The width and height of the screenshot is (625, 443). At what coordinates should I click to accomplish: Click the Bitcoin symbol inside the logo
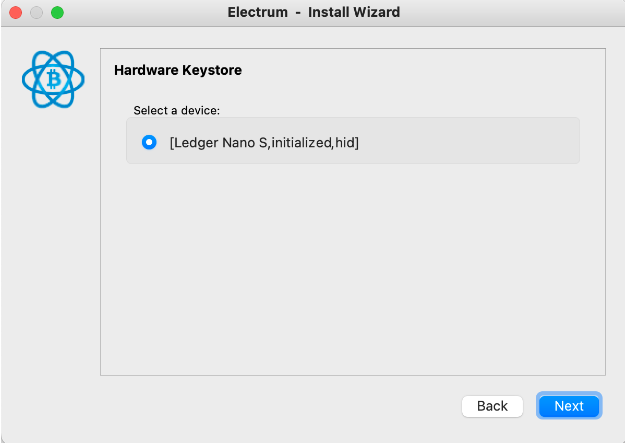tap(52, 80)
